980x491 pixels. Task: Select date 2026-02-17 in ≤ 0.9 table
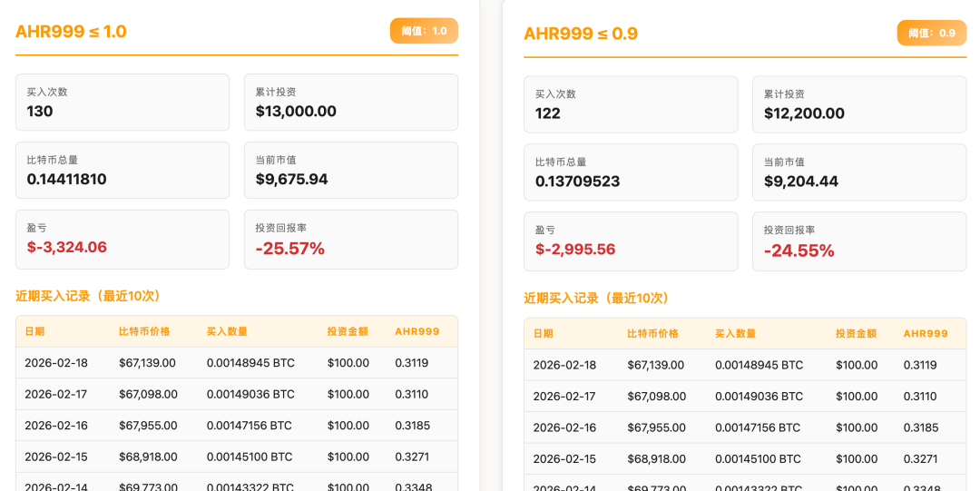[x=565, y=396]
